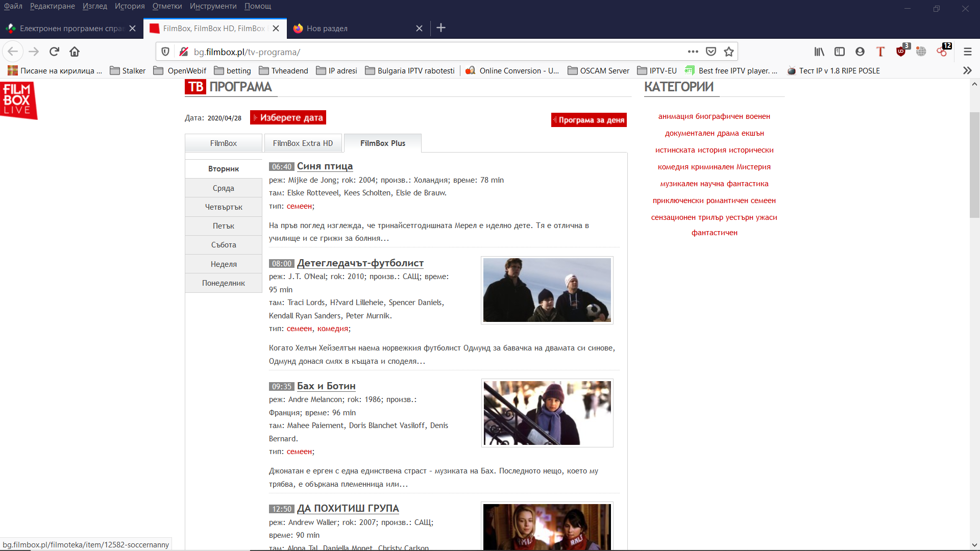Open the Library icon in the toolbar

(x=819, y=52)
